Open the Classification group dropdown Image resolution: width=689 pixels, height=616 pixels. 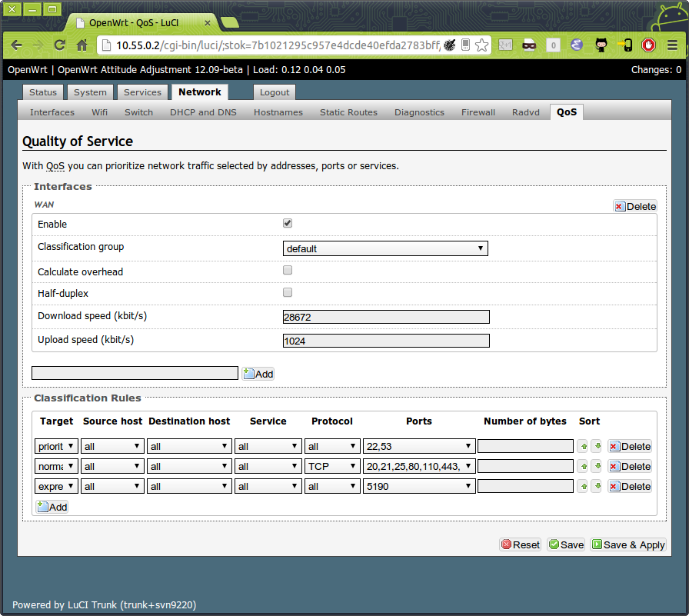385,248
